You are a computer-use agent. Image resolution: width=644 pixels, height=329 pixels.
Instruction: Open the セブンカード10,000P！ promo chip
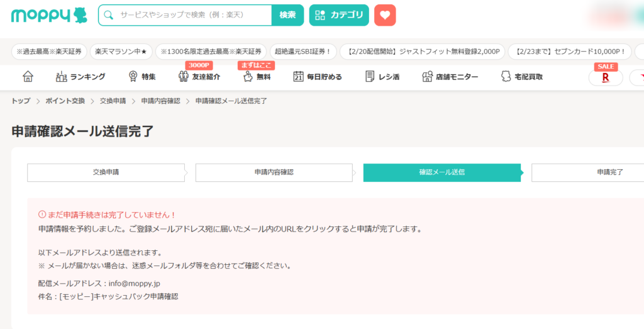pos(570,52)
